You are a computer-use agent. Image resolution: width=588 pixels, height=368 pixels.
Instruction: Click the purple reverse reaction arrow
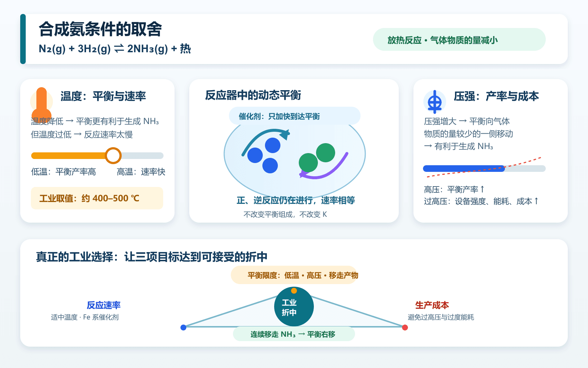324,166
